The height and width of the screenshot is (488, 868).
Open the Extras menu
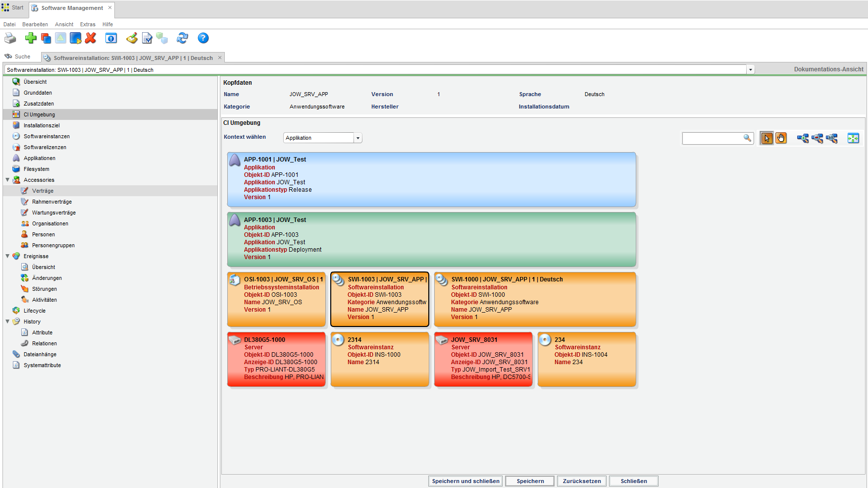tap(88, 24)
